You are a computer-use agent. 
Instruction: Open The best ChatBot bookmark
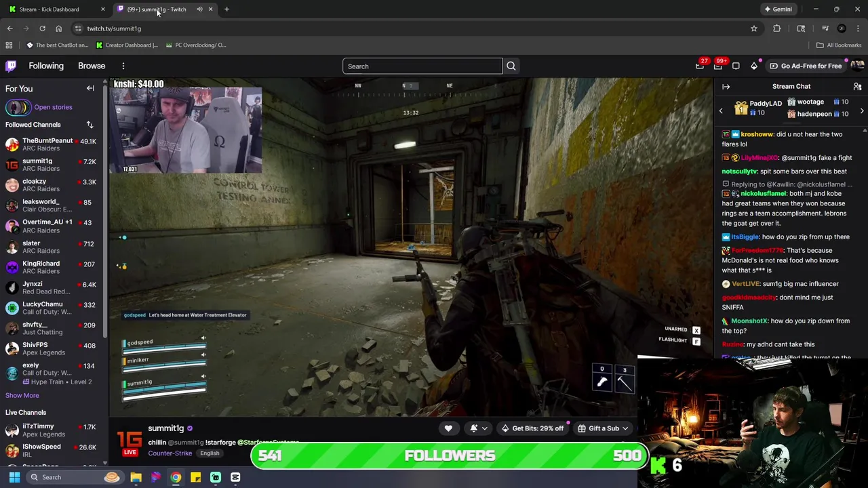[x=57, y=45]
